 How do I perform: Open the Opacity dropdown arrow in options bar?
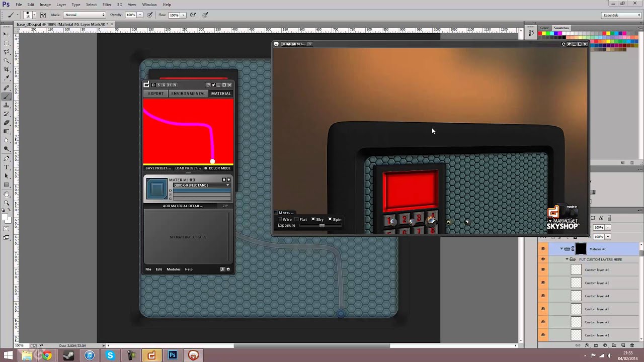(139, 15)
